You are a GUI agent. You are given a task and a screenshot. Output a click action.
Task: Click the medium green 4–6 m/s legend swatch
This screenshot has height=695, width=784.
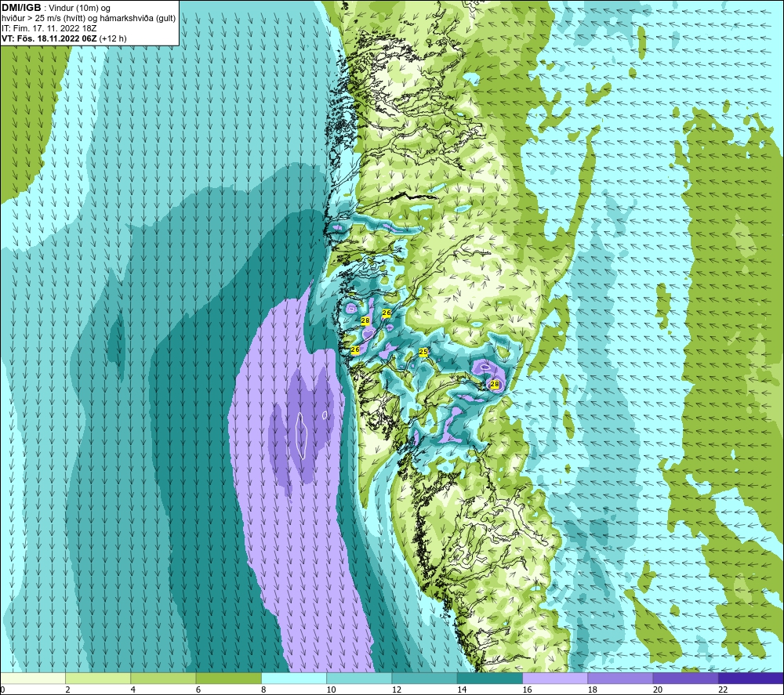pyautogui.click(x=164, y=678)
